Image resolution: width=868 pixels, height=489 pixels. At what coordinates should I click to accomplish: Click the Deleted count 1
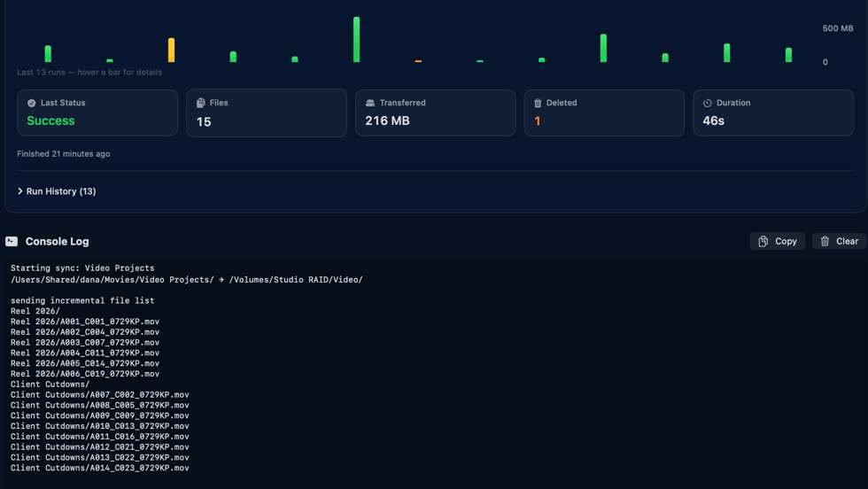537,121
